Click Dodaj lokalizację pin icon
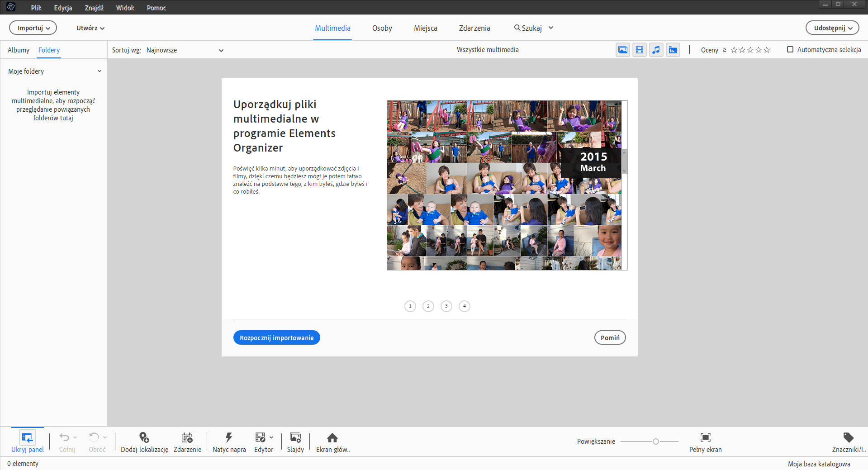The height and width of the screenshot is (470, 868). click(x=144, y=437)
